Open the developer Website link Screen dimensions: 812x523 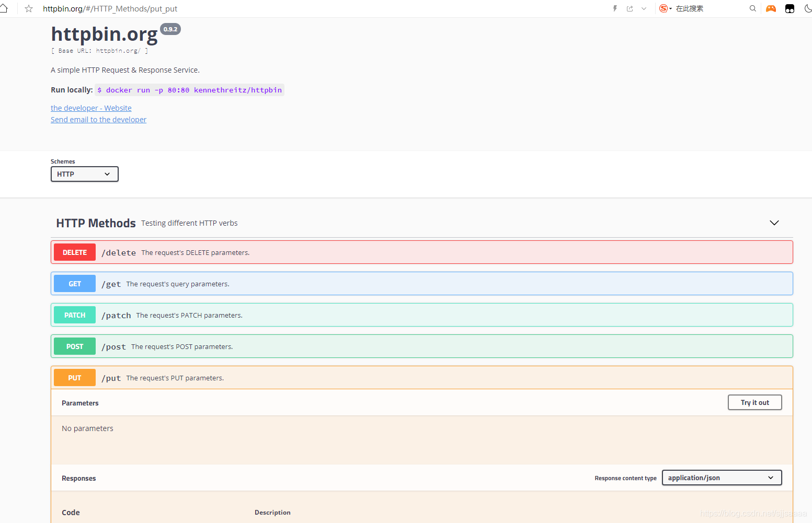91,108
